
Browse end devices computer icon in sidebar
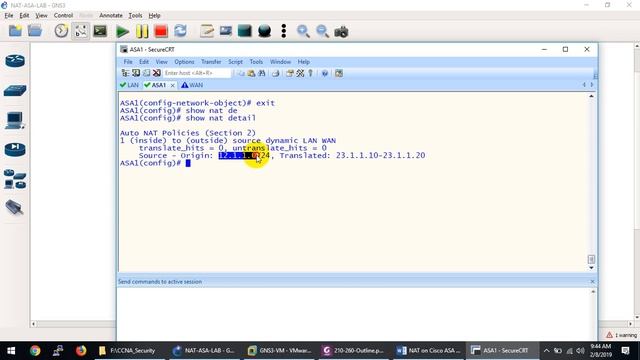click(15, 120)
